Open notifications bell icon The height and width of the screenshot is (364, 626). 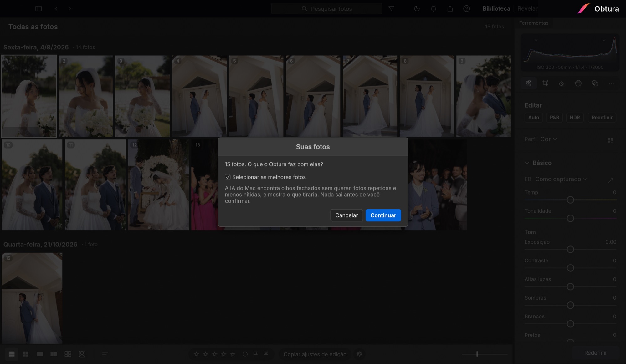tap(434, 8)
